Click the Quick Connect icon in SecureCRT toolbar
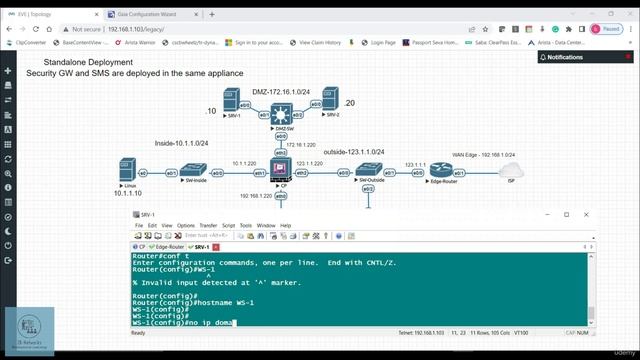Screen dimensions: 640x360 [148, 236]
